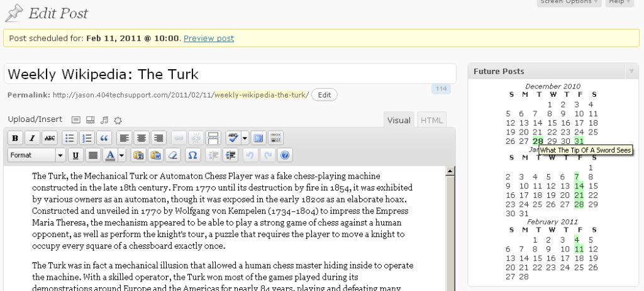Click the outdent icon
Viewport: 644px width, 291px height.
pyautogui.click(x=213, y=155)
